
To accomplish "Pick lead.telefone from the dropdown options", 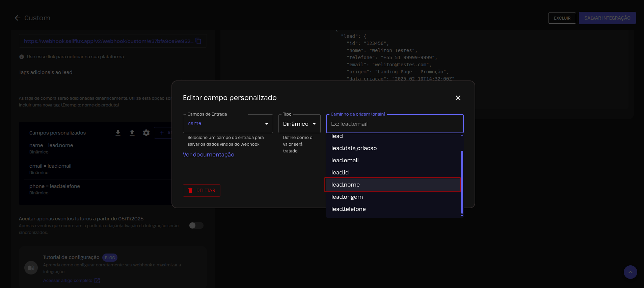I will (348, 209).
